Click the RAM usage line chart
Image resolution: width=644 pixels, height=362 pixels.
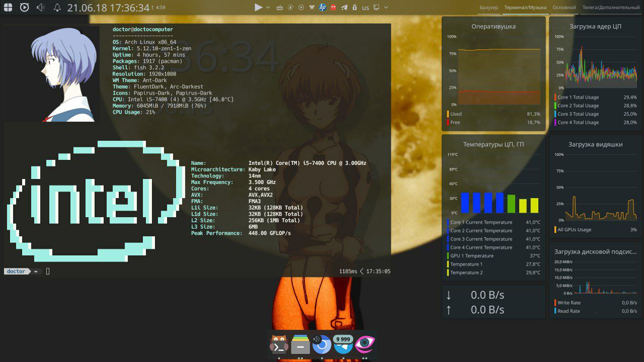point(499,70)
